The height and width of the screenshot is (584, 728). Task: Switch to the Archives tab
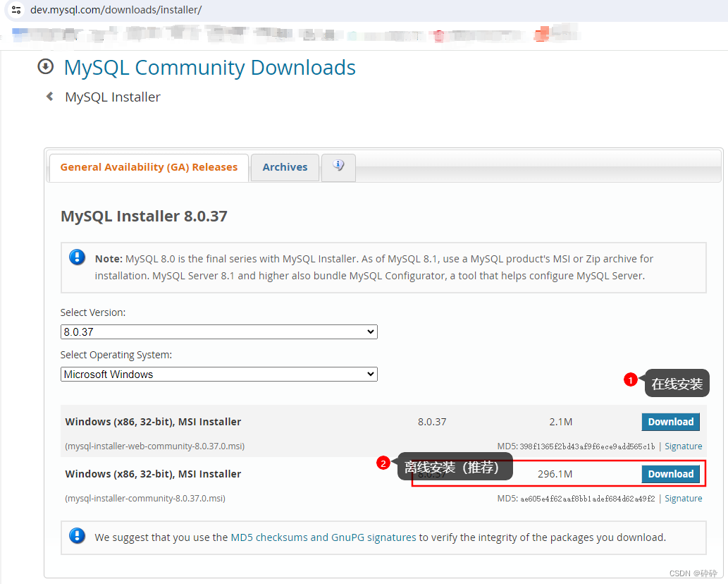click(x=285, y=167)
